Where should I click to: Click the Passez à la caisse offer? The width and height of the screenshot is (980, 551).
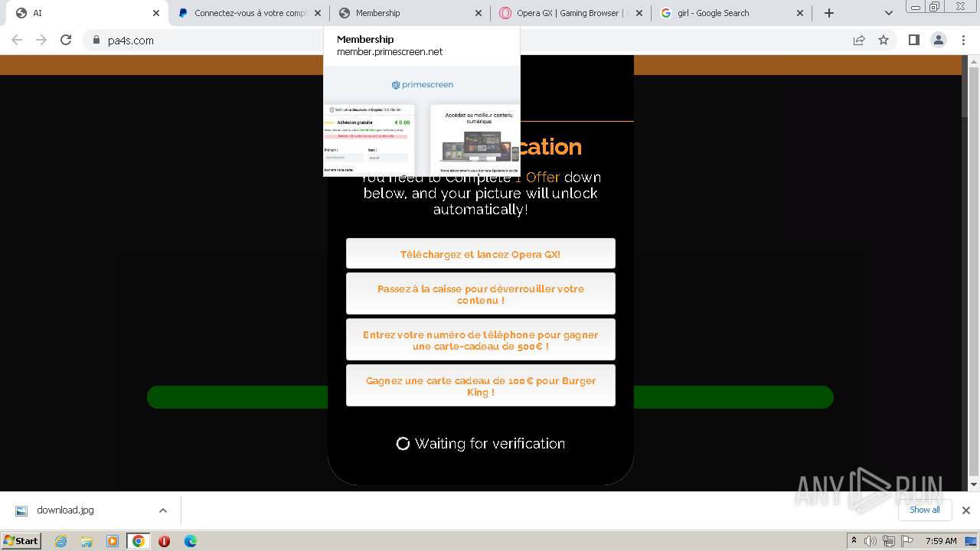[480, 294]
